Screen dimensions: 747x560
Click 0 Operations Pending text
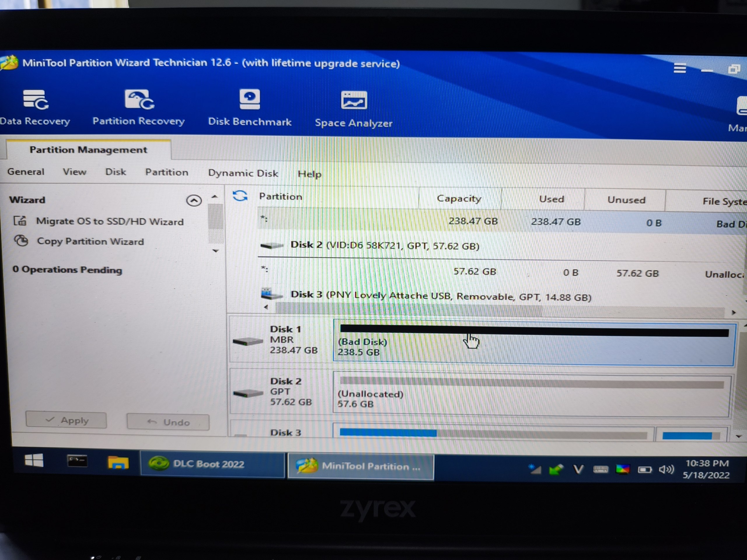(x=67, y=270)
